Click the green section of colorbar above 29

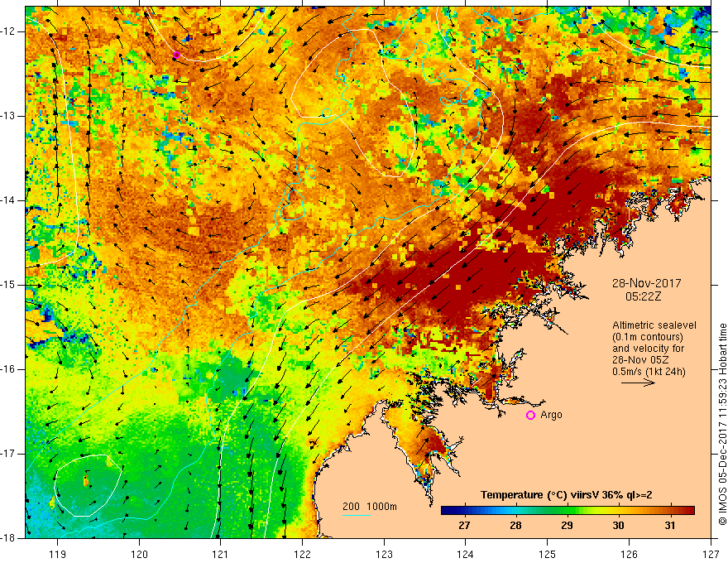coord(567,511)
